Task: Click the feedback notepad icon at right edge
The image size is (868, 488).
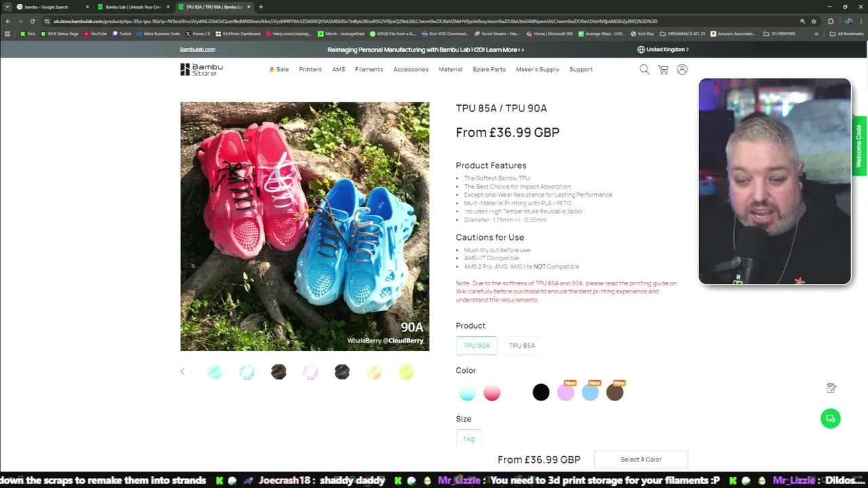Action: click(831, 388)
